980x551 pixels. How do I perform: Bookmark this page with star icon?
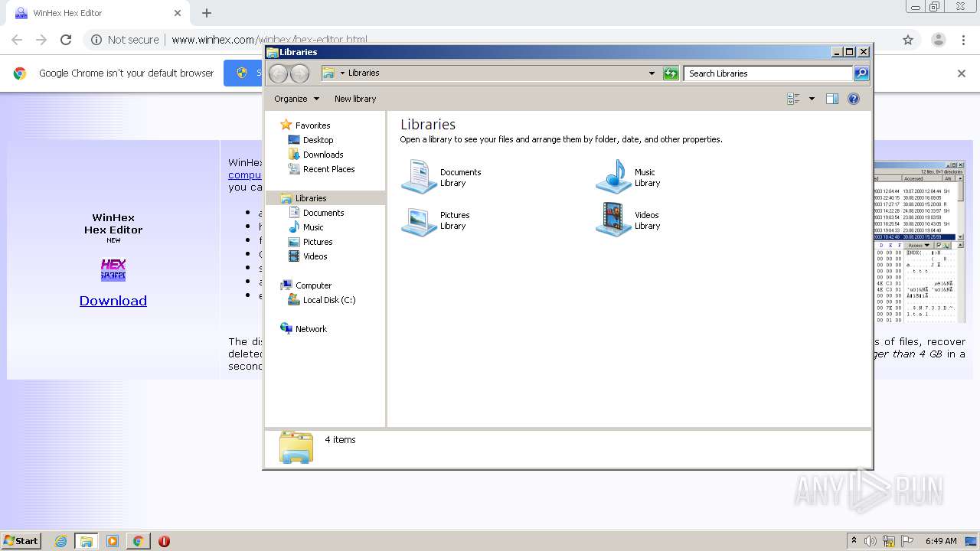pos(908,40)
